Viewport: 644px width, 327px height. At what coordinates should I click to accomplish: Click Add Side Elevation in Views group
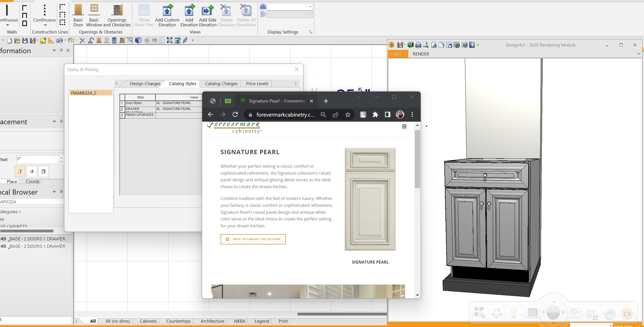(x=208, y=15)
